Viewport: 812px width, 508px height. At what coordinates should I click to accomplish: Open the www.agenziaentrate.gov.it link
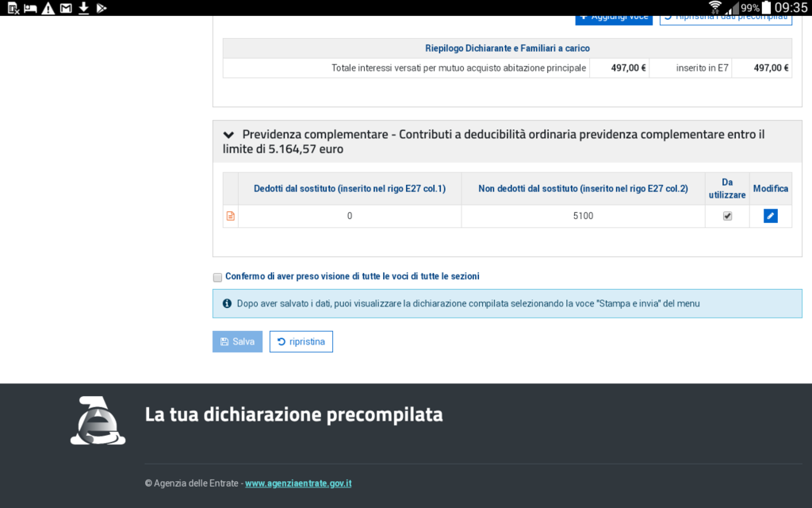pyautogui.click(x=298, y=483)
